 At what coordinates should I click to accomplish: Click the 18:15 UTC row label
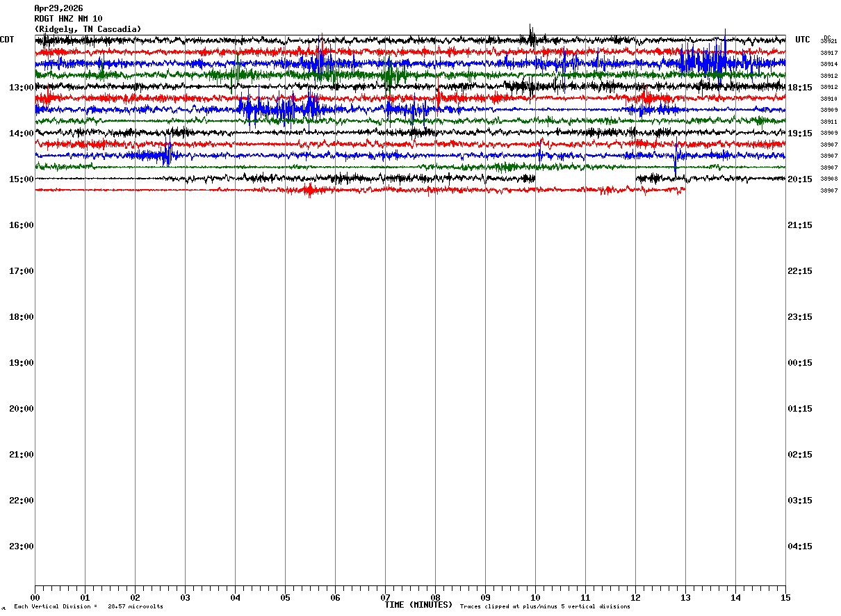tap(800, 88)
